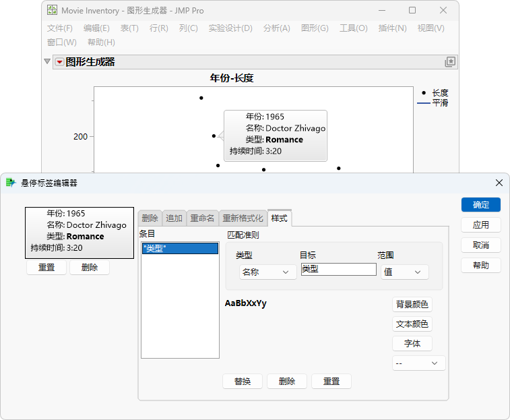This screenshot has height=420, width=510.
Task: Close the 悬停标签编辑器 dialog
Action: [x=499, y=183]
